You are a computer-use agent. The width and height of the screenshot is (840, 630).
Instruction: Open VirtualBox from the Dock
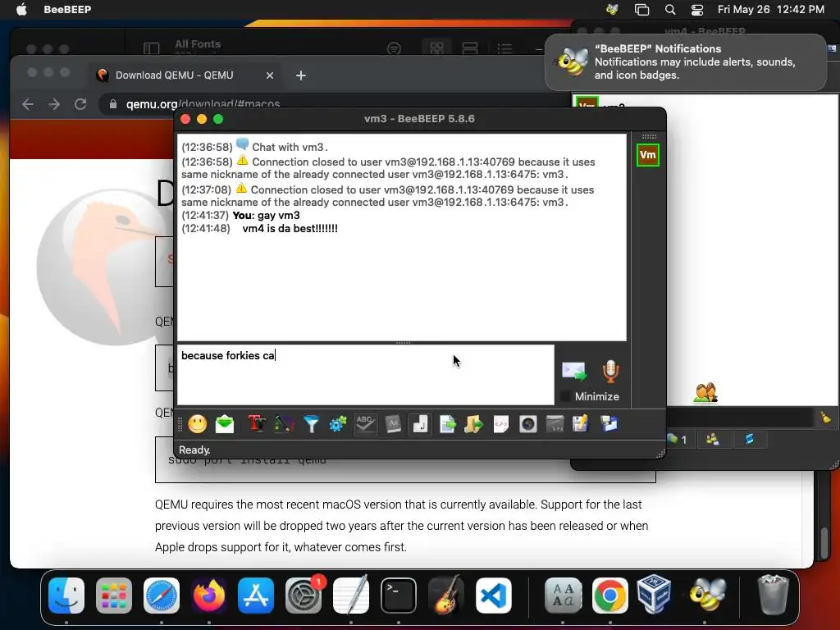tap(655, 594)
